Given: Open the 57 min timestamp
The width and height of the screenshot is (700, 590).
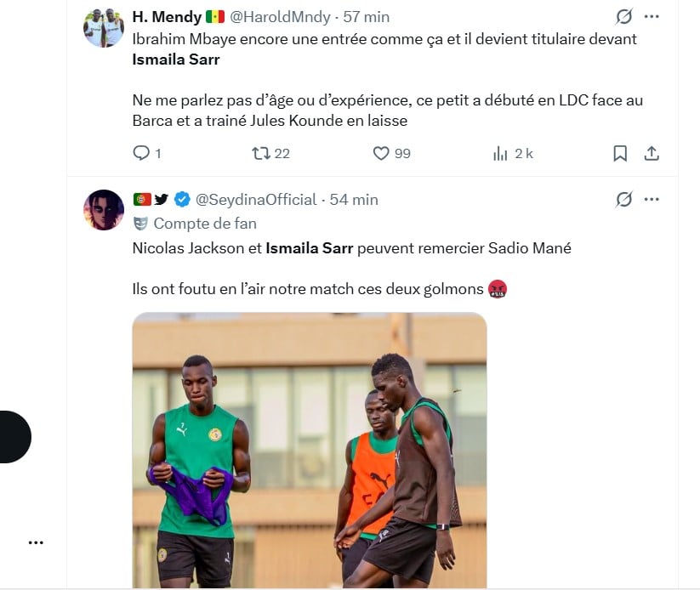Looking at the screenshot, I should point(367,17).
